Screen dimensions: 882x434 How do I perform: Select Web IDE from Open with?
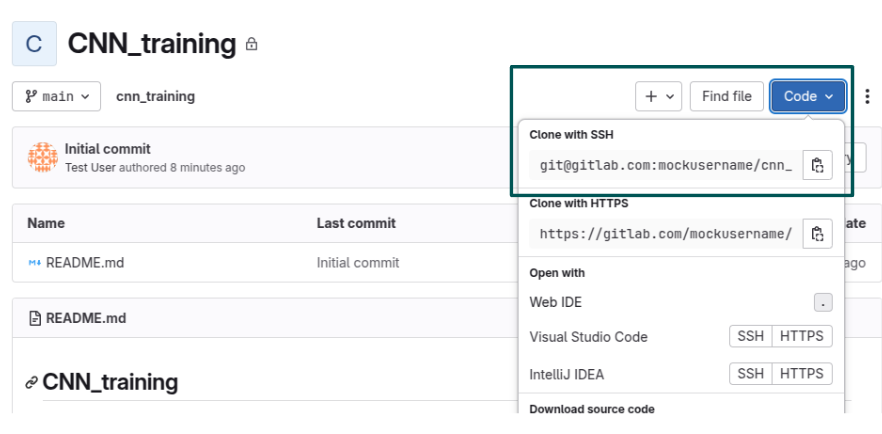pyautogui.click(x=556, y=302)
